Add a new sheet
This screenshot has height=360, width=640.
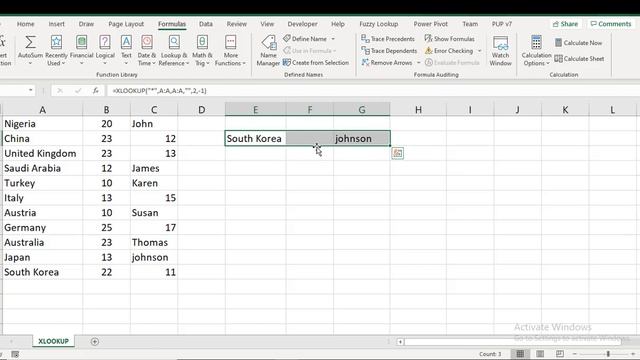point(95,342)
